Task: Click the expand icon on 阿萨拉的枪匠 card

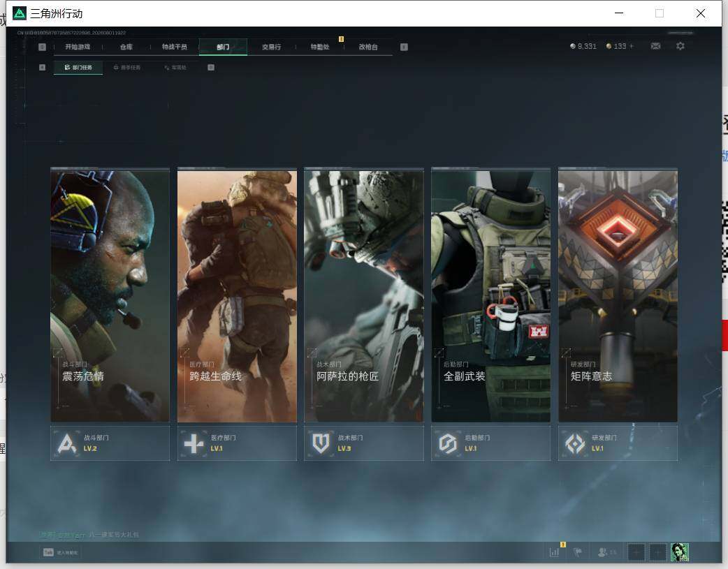Action: point(312,353)
